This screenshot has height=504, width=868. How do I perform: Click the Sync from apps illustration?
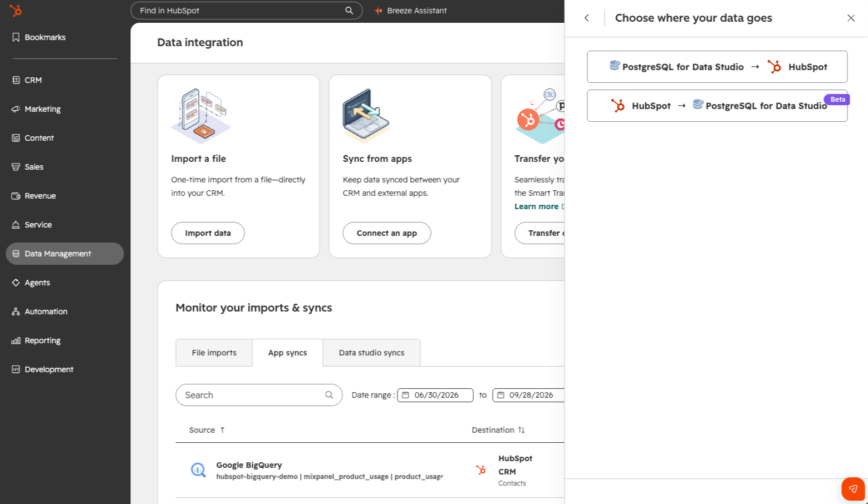click(x=366, y=115)
